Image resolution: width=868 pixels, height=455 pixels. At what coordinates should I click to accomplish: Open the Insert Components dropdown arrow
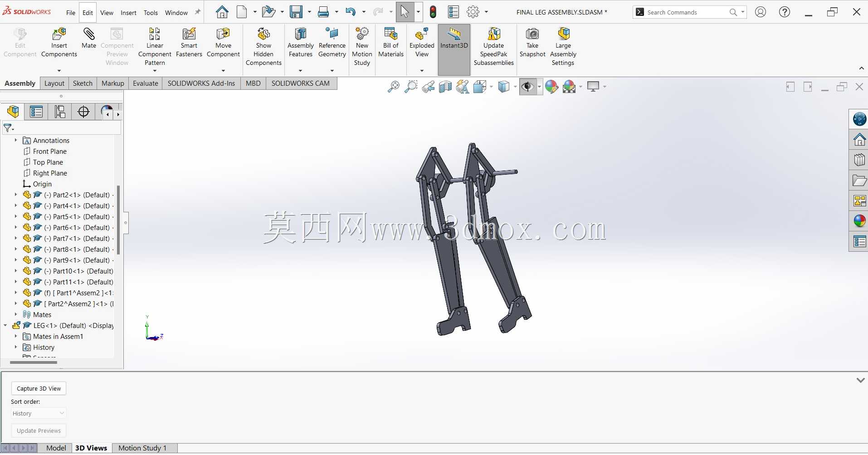click(x=59, y=70)
